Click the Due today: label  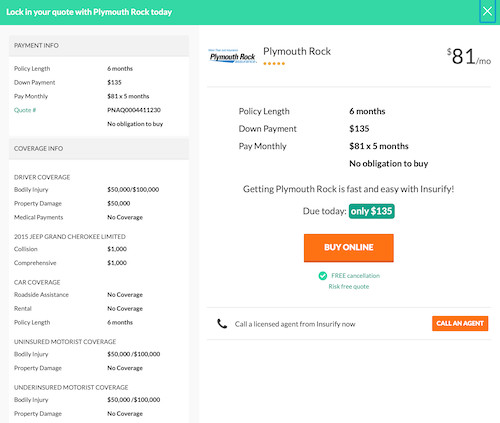[324, 211]
